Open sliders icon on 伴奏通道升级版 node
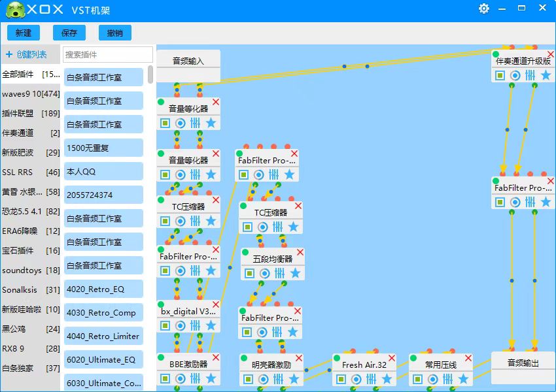Image resolution: width=556 pixels, height=392 pixels. (530, 75)
